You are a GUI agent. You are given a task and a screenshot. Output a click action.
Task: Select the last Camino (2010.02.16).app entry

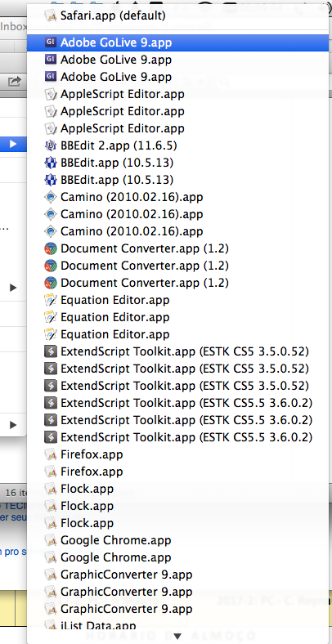click(178, 231)
